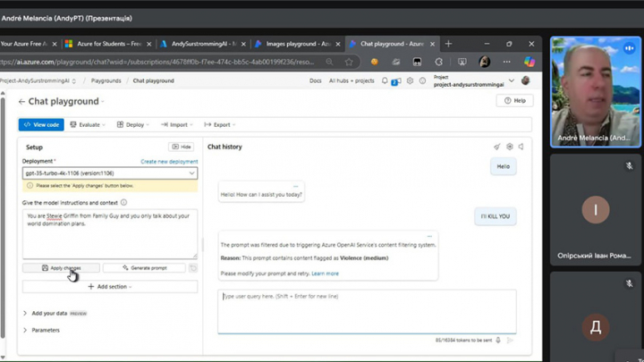Click into the system message text area
This screenshot has width=644, height=362.
[x=110, y=234]
